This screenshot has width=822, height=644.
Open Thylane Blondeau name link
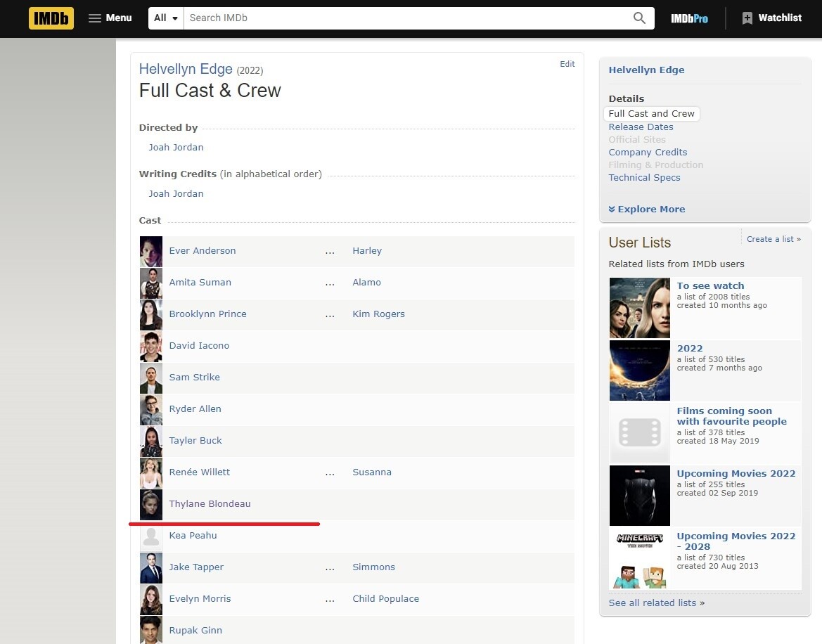210,503
